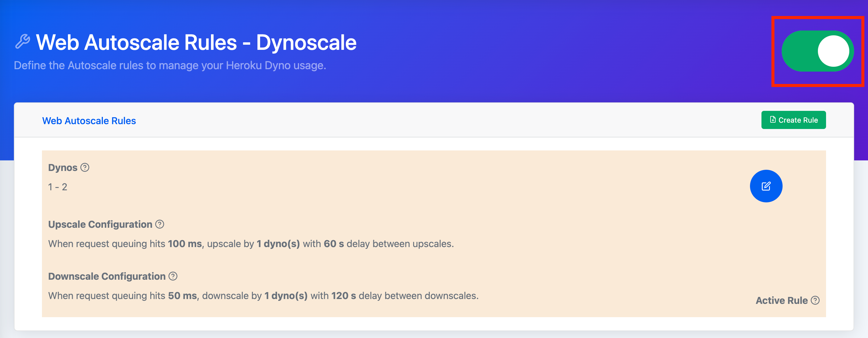The image size is (868, 338).
Task: Open help icon beside Upscale Configuration
Action: [160, 224]
